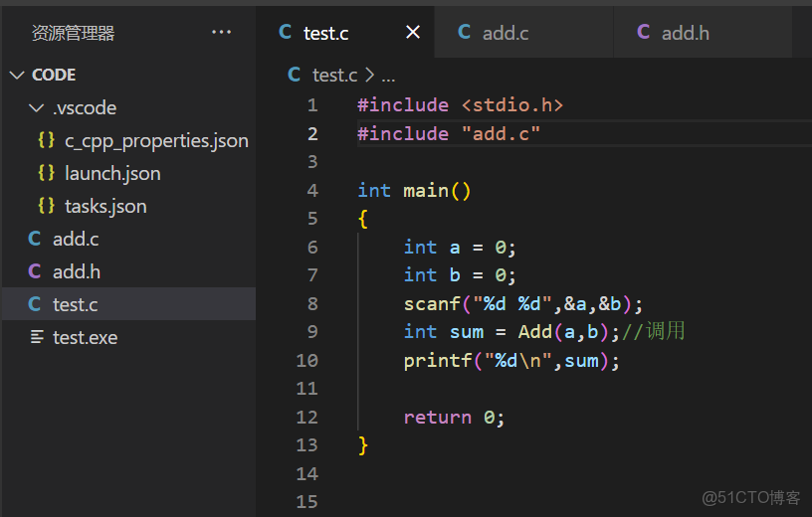Click test.c in the breadcrumb path
Image resolution: width=812 pixels, height=517 pixels.
tap(334, 75)
